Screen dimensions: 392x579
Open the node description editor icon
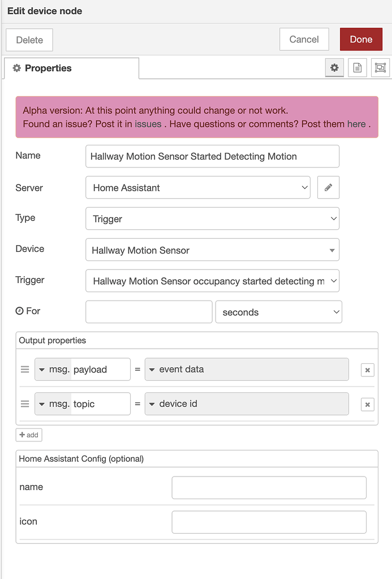358,67
